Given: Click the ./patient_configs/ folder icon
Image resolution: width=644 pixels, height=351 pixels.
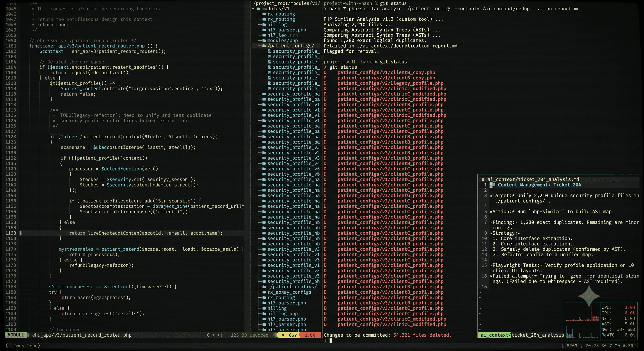Looking at the screenshot, I should (264, 287).
